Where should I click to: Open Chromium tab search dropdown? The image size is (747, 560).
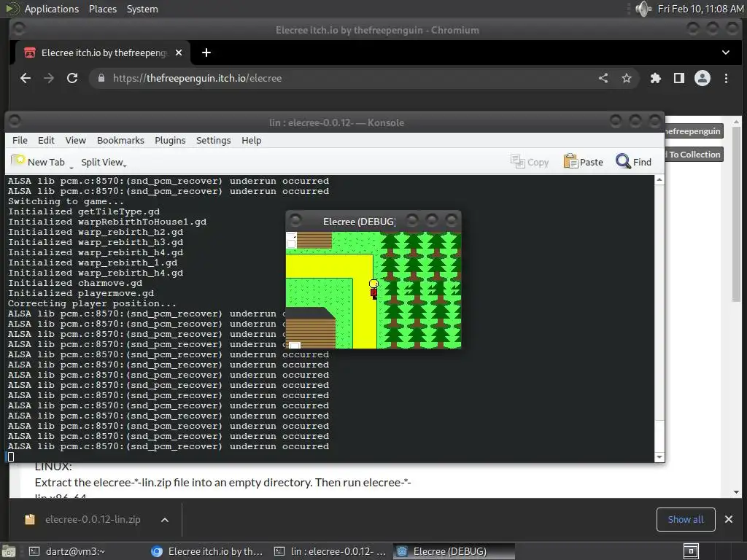[726, 52]
